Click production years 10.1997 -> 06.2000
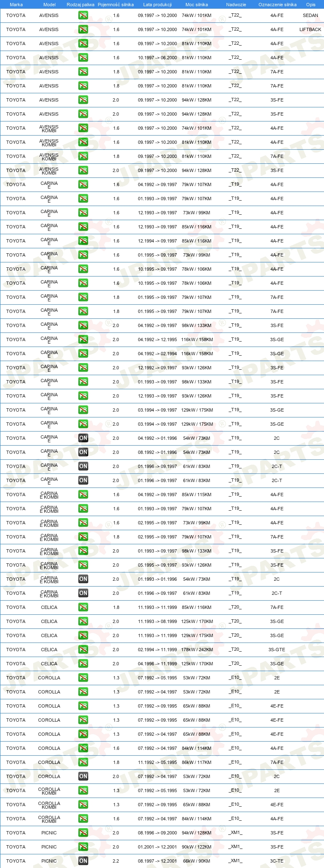The image size is (324, 868). (157, 58)
